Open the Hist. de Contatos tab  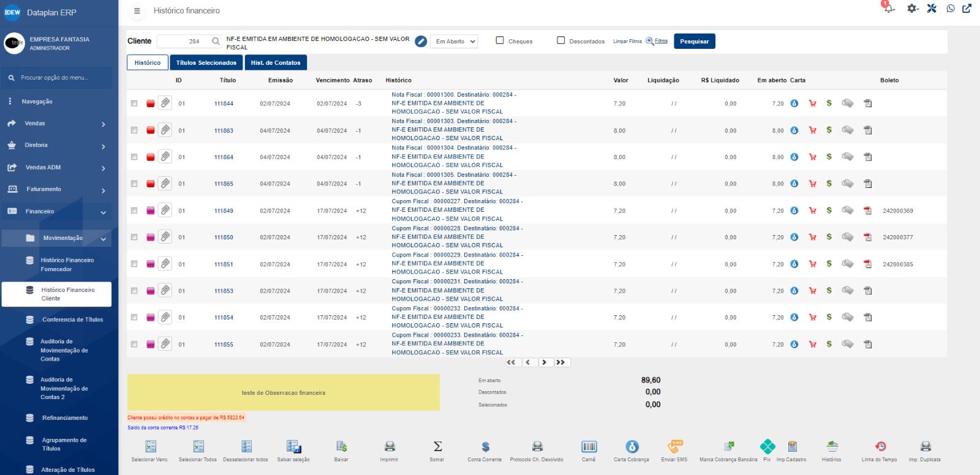pyautogui.click(x=276, y=62)
